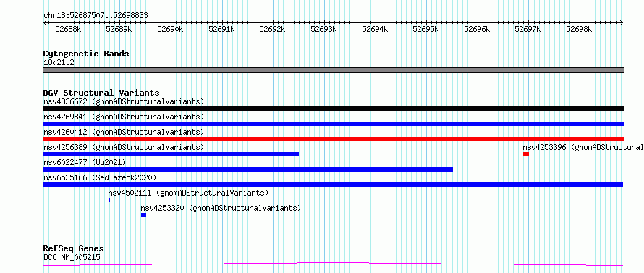The height and width of the screenshot is (273, 644).
Task: Click the 52691k ruler position
Action: pos(221,29)
